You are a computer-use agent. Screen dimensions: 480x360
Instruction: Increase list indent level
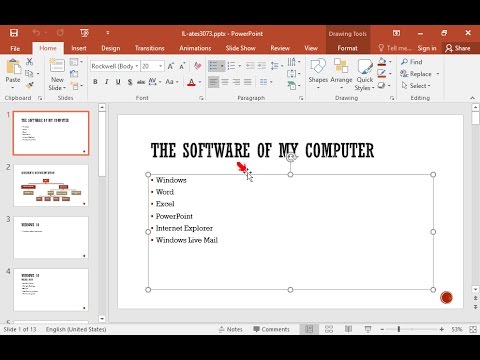[261, 66]
